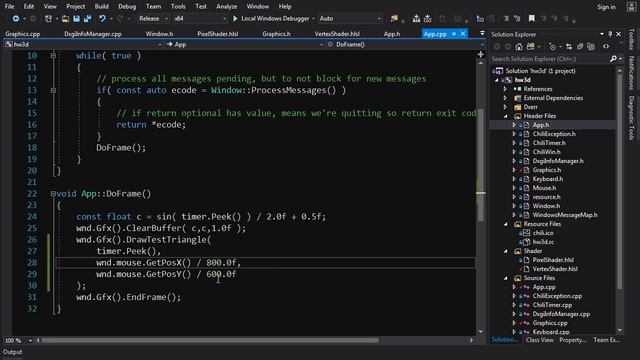The height and width of the screenshot is (360, 640).
Task: Open the Diagnostic Tools side tab
Action: (x=631, y=118)
